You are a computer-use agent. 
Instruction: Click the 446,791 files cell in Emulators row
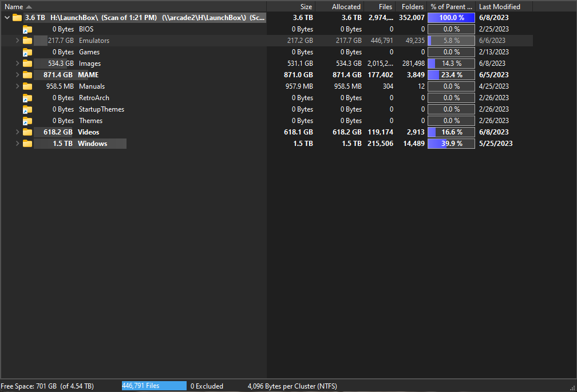(x=382, y=41)
